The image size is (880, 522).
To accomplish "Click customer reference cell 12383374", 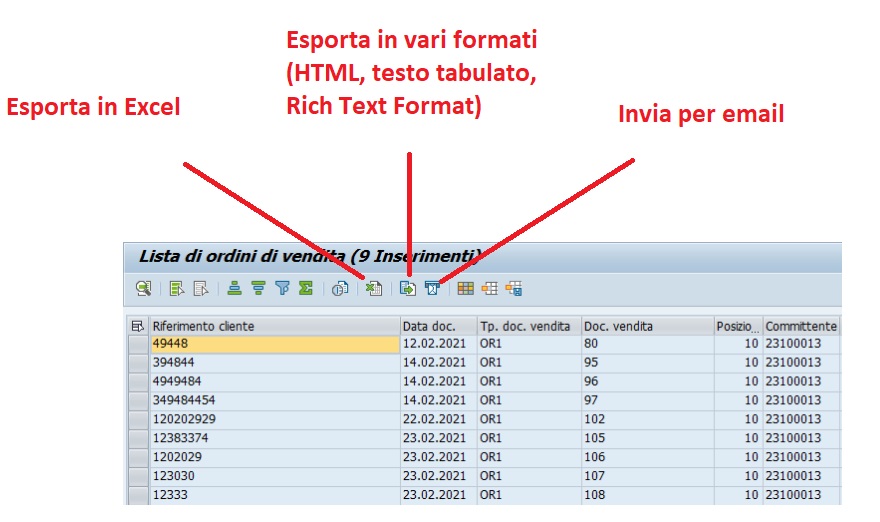I will coord(274,438).
